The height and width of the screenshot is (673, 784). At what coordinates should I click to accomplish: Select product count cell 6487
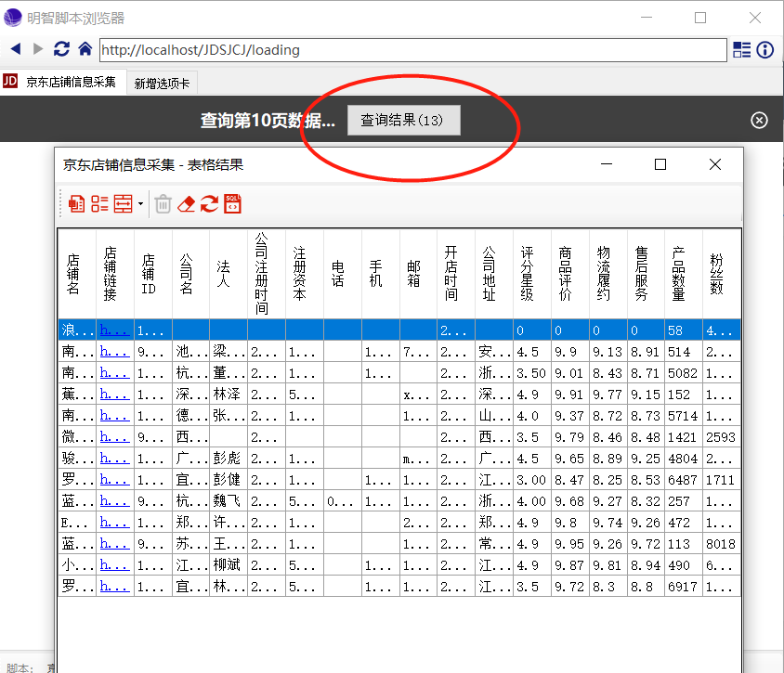pyautogui.click(x=684, y=480)
